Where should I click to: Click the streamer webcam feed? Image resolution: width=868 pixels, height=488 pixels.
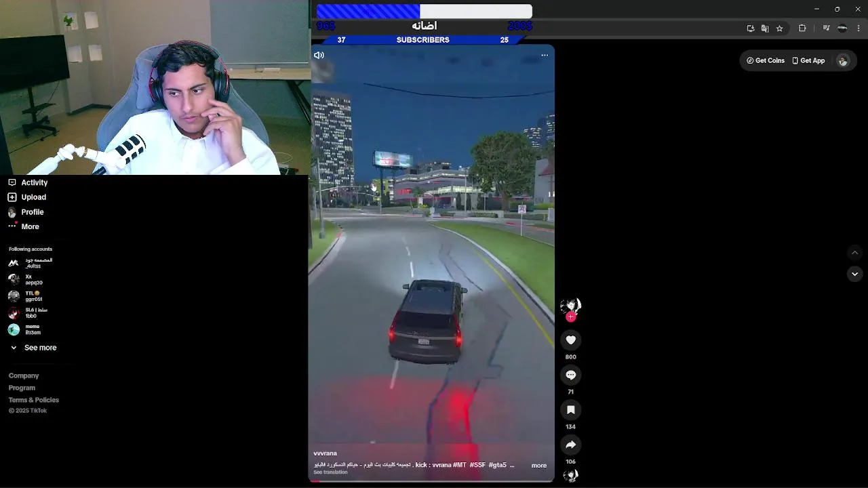pos(155,87)
